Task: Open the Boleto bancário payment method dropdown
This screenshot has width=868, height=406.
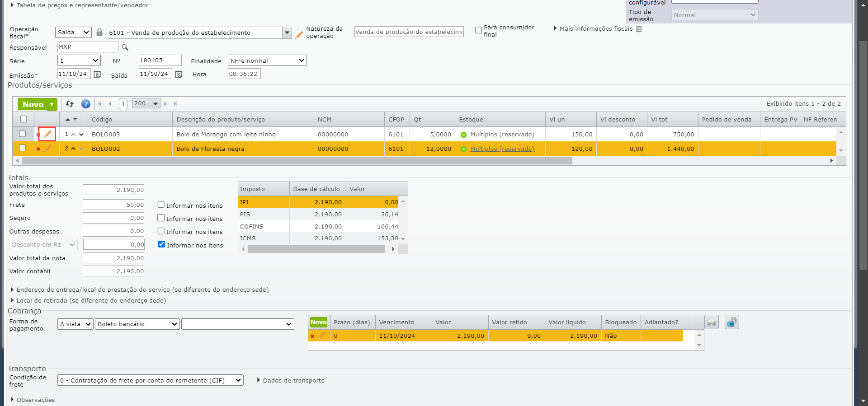Action: 137,324
